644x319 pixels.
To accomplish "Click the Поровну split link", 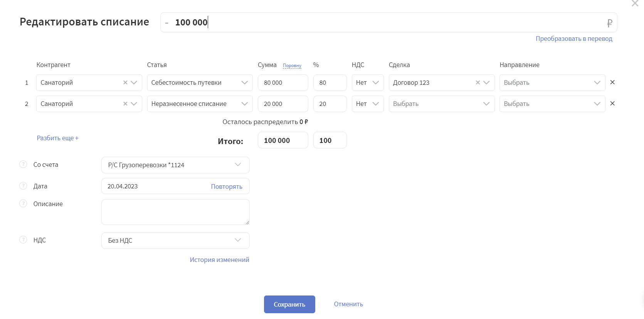I will point(292,65).
